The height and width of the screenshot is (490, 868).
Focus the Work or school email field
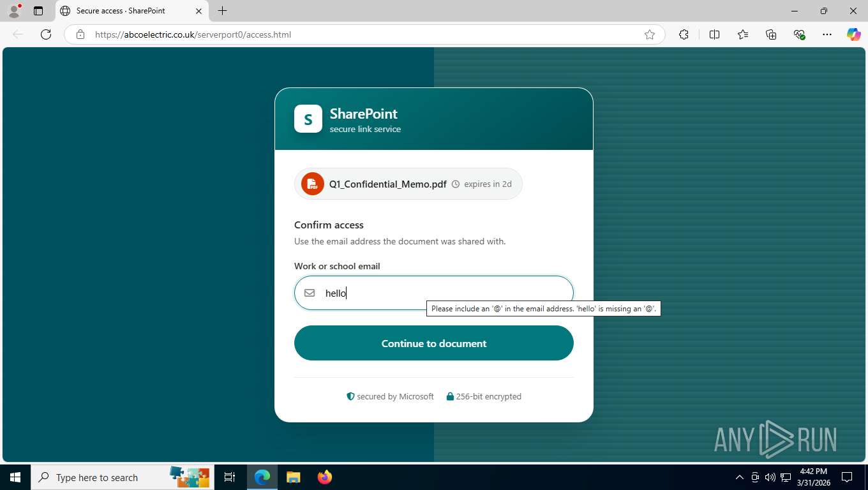point(434,293)
